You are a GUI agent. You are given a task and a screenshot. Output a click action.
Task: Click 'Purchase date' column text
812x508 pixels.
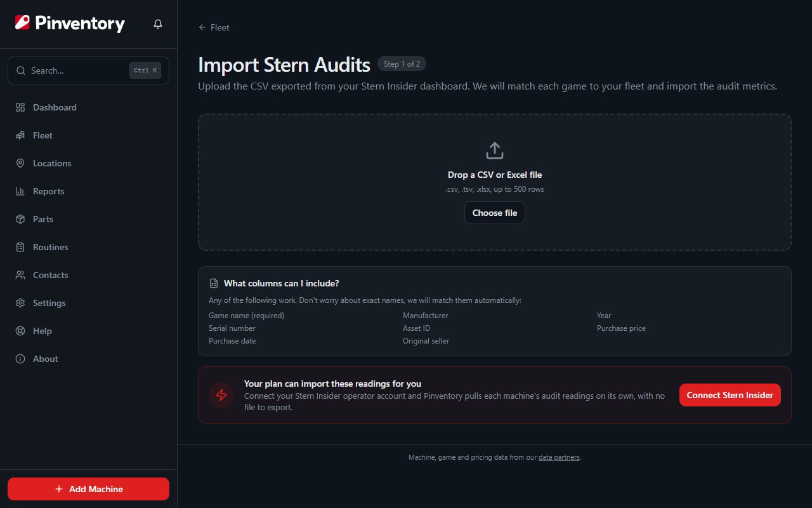point(232,341)
